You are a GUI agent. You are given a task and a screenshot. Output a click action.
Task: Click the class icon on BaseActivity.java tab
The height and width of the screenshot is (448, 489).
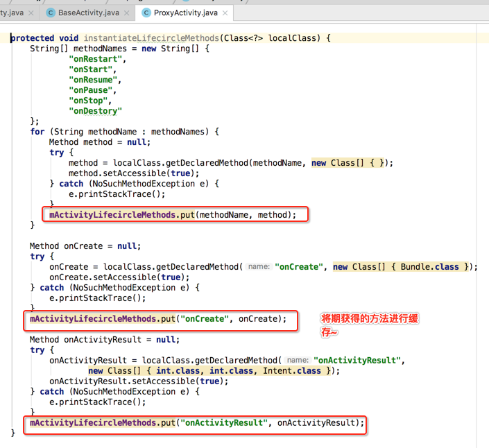(x=50, y=12)
